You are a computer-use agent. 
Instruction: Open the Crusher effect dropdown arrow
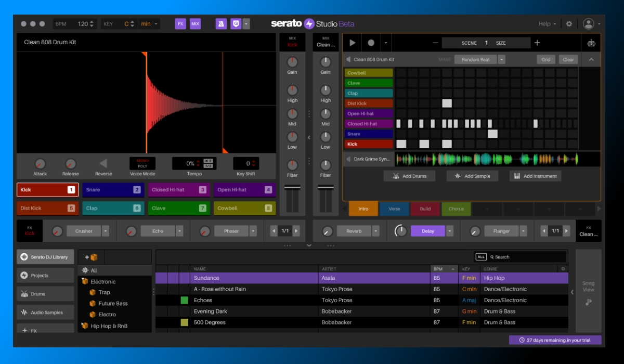click(x=106, y=231)
